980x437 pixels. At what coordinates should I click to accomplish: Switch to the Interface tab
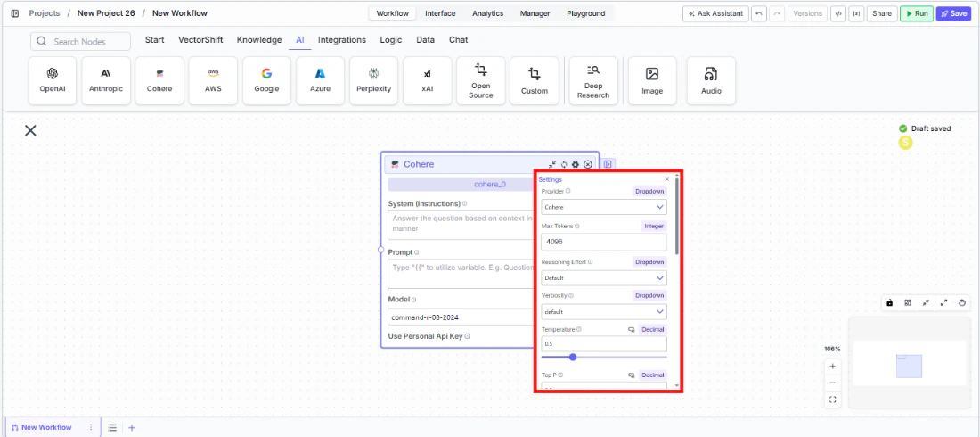440,13
